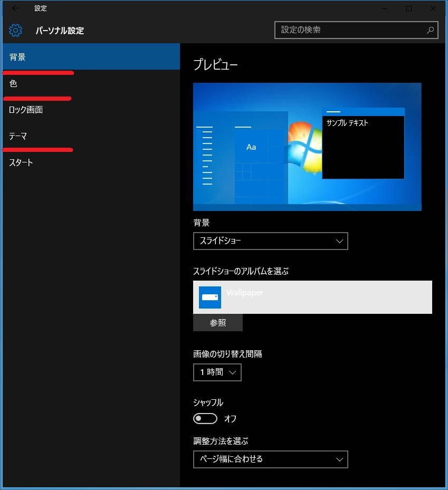Viewport: 448px width, 490px height.
Task: Go back using the back arrow
Action: pyautogui.click(x=15, y=8)
